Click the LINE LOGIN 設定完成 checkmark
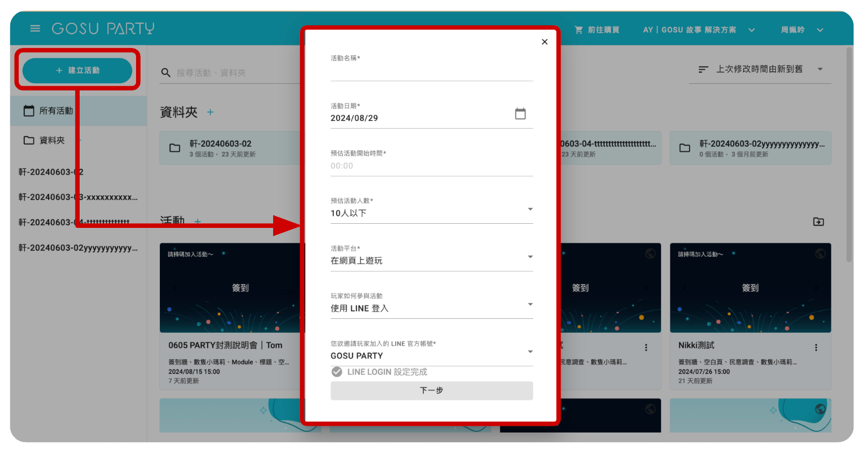 click(x=337, y=372)
